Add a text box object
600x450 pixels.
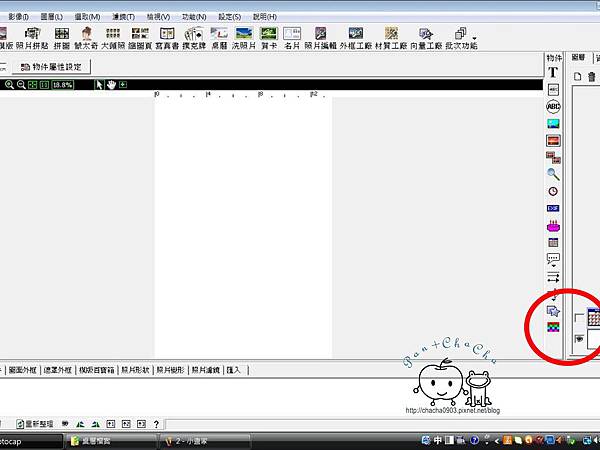coord(553,90)
